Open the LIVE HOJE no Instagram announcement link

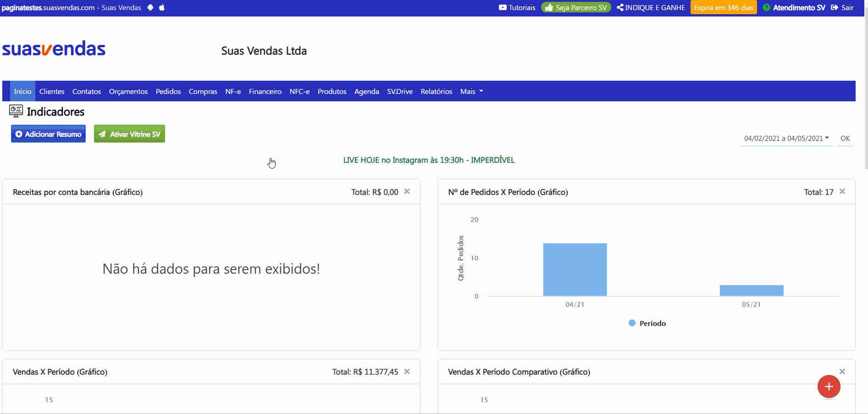click(429, 160)
